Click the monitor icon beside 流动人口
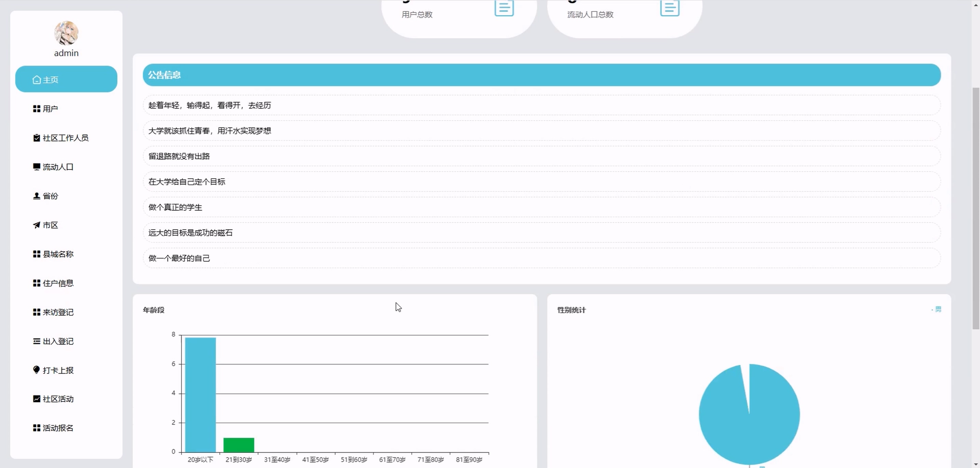Image resolution: width=980 pixels, height=468 pixels. (37, 167)
